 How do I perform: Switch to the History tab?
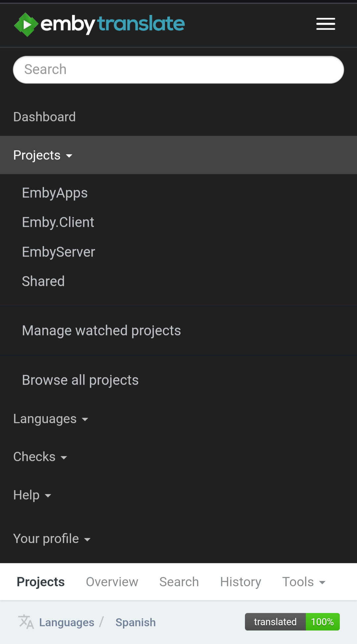(241, 582)
